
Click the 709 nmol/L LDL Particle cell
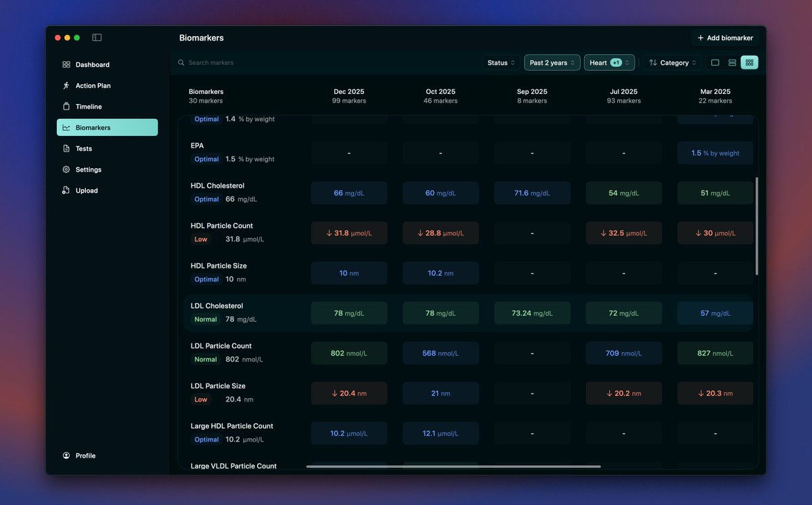coord(624,353)
